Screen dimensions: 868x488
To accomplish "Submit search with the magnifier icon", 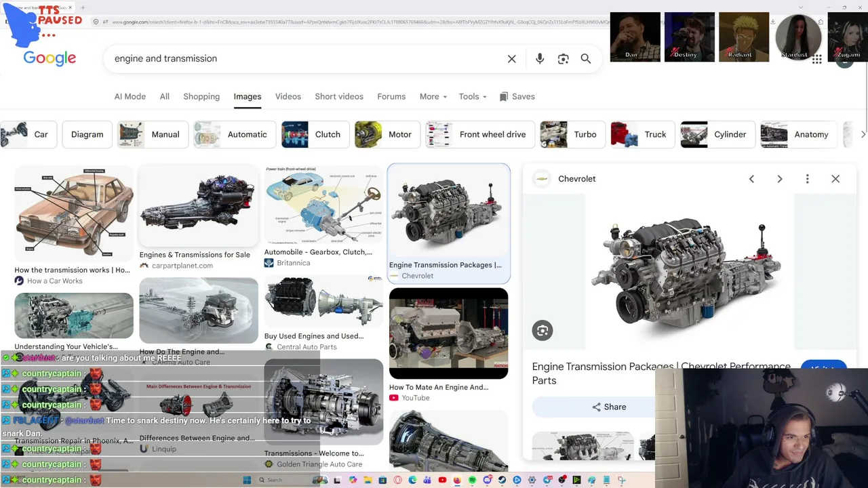I will click(x=586, y=59).
